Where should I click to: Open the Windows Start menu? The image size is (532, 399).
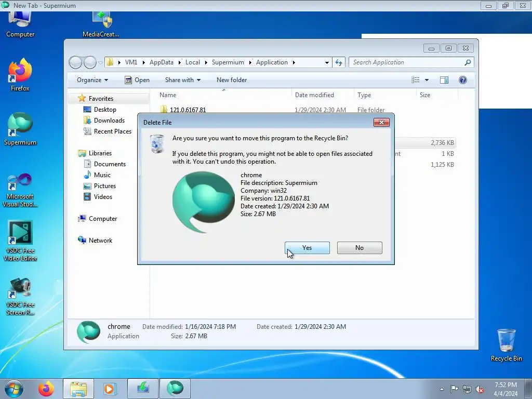14,389
